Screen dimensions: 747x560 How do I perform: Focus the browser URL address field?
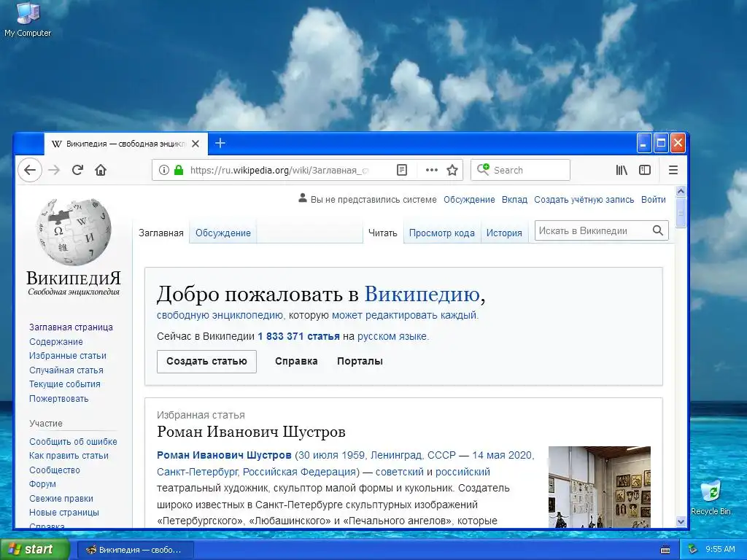[279, 170]
